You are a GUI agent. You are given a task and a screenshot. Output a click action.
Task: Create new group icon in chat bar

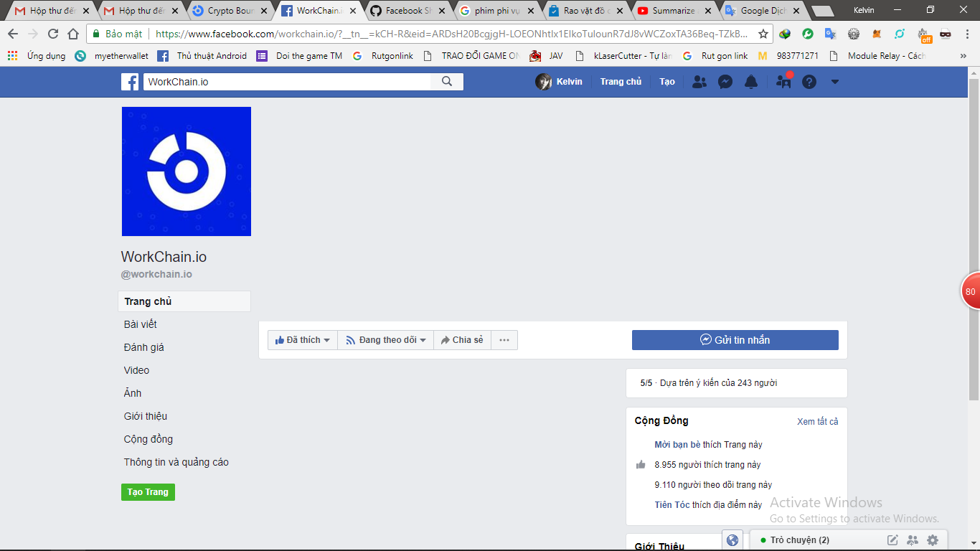913,540
